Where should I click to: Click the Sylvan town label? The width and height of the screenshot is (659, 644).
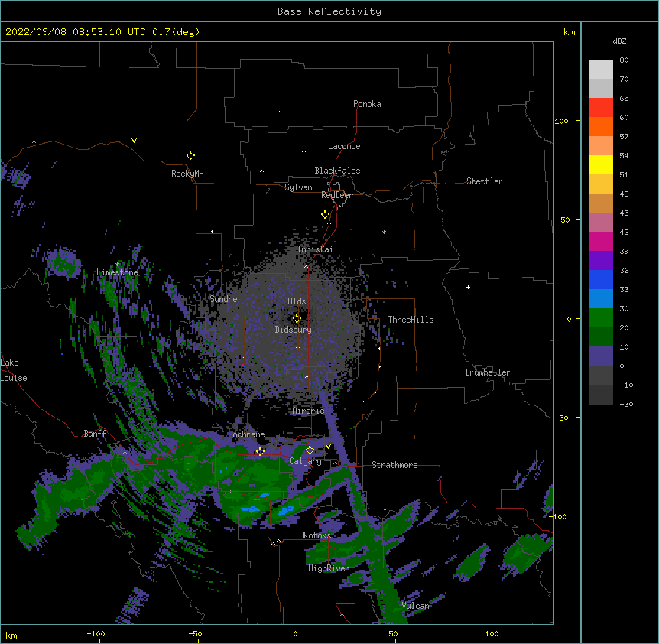pos(298,187)
